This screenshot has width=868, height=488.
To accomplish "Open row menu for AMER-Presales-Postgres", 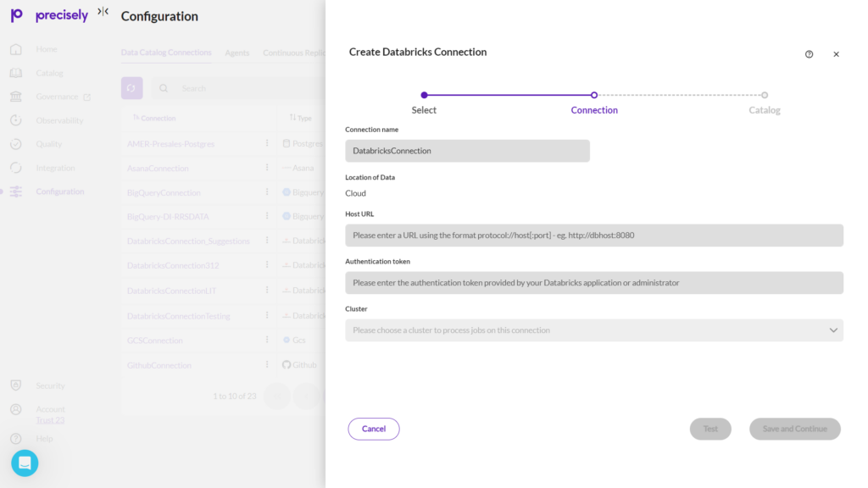I will tap(267, 143).
